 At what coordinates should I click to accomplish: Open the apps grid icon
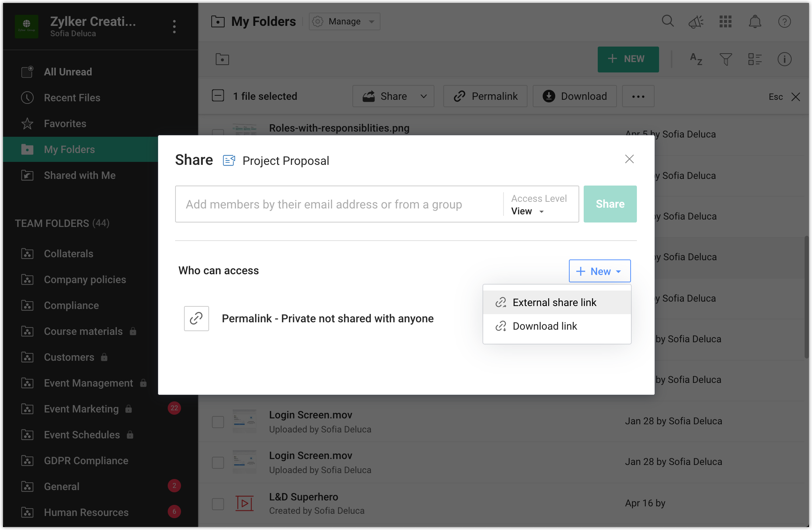[x=725, y=22]
